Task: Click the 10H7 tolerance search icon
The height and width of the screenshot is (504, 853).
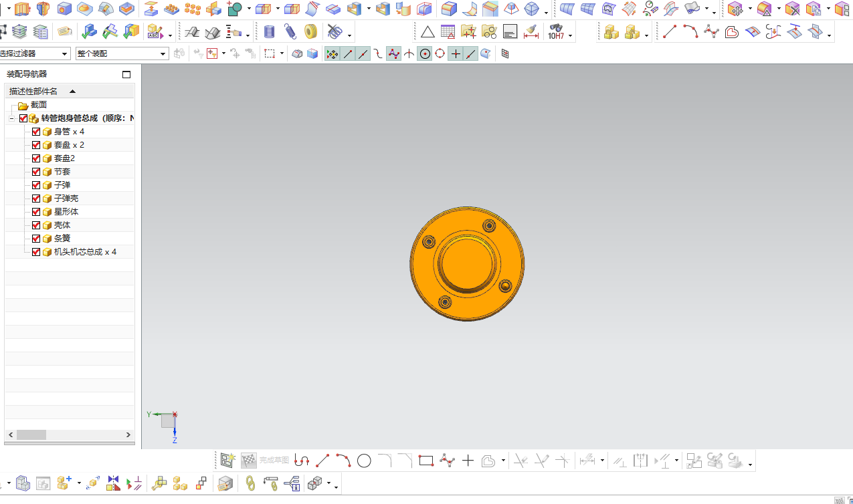Action: pos(555,31)
